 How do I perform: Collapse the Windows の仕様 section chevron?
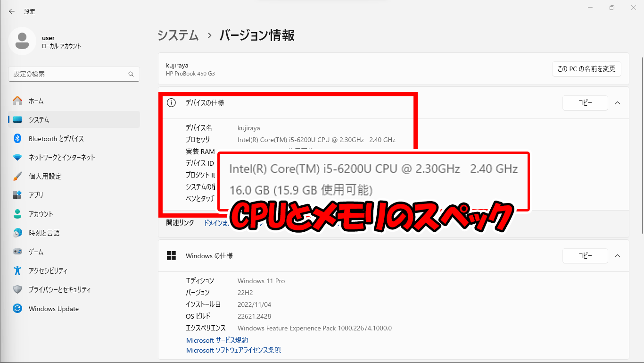pyautogui.click(x=618, y=256)
